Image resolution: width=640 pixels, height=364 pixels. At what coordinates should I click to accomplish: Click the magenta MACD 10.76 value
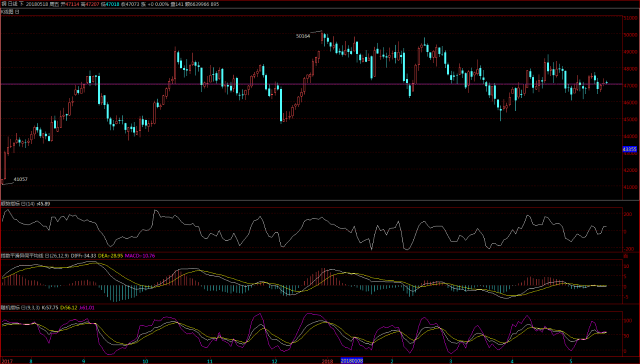coord(140,256)
